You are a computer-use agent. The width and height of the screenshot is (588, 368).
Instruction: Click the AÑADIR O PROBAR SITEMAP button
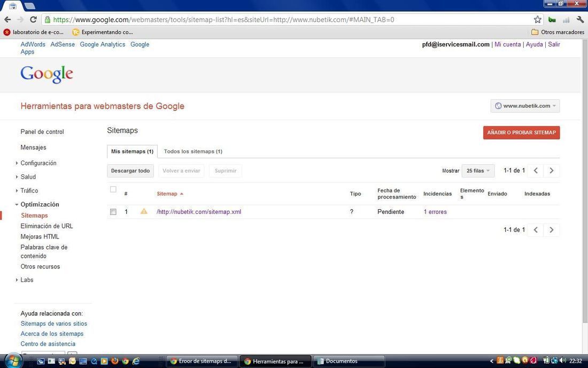521,133
